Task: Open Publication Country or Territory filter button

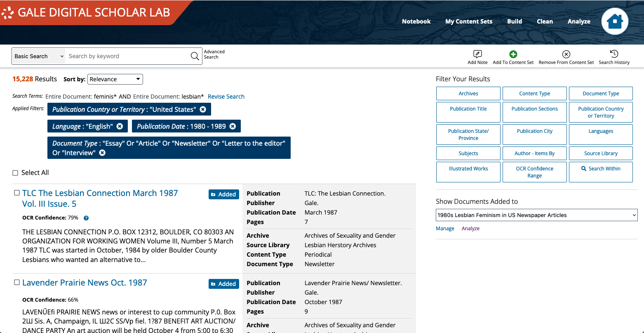Action: click(601, 112)
